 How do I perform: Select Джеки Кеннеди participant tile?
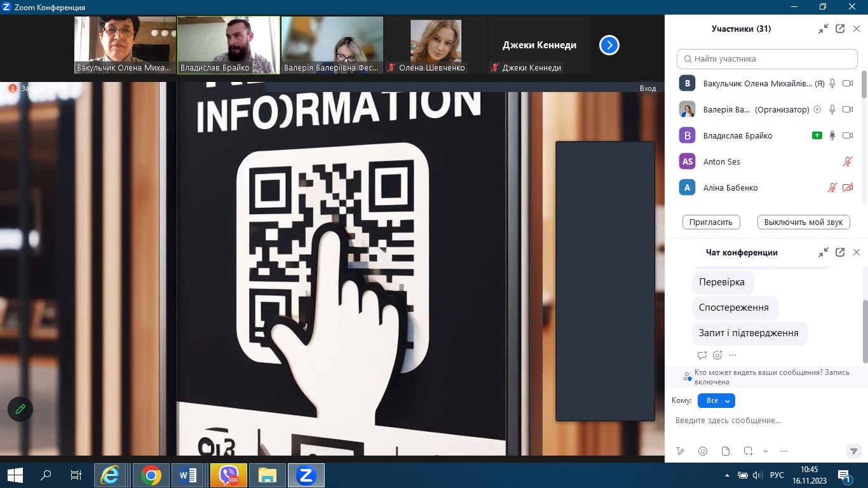tap(539, 45)
